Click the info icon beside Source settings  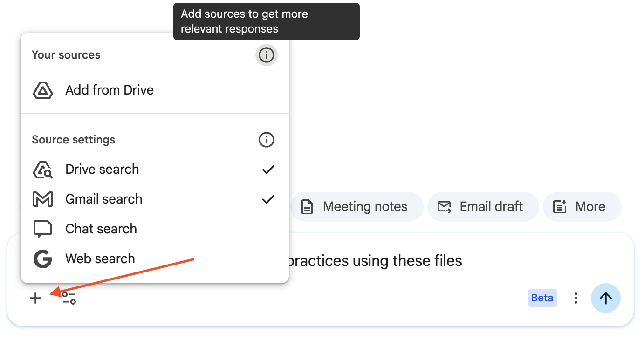click(267, 140)
